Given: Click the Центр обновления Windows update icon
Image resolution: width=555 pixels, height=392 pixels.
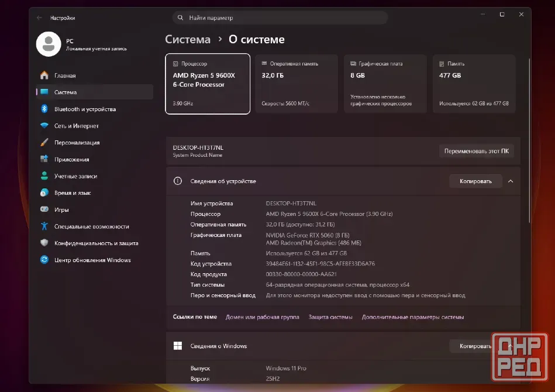Looking at the screenshot, I should point(44,260).
